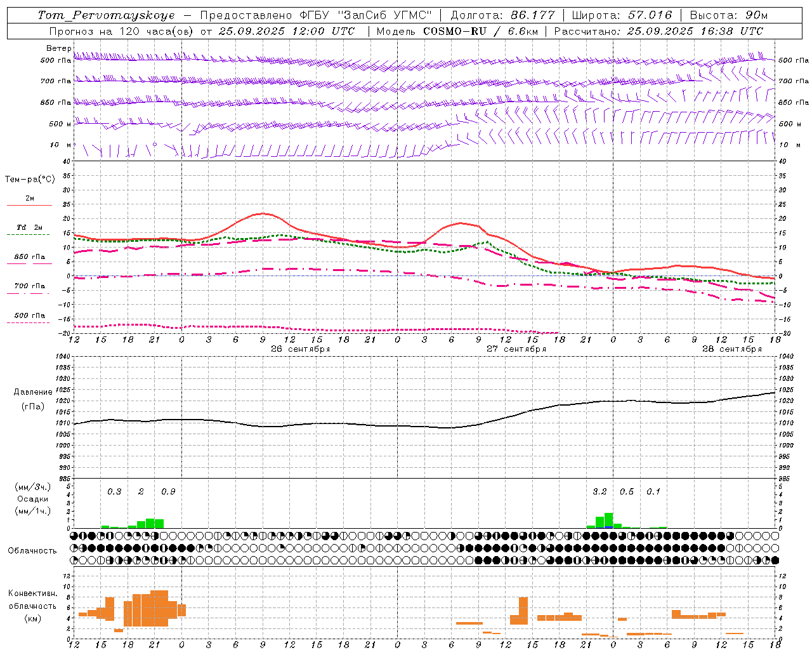Image resolution: width=812 pixels, height=650 pixels.
Task: Click the '700 гПа' temperature legend entry
Action: click(30, 286)
